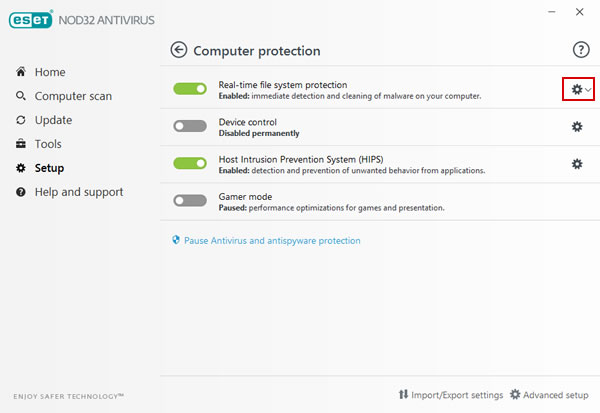Click the Home house icon

click(21, 72)
